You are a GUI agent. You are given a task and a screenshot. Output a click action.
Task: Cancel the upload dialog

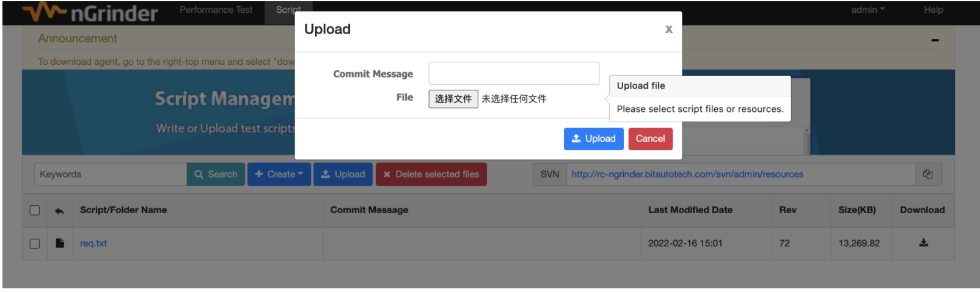click(x=650, y=139)
